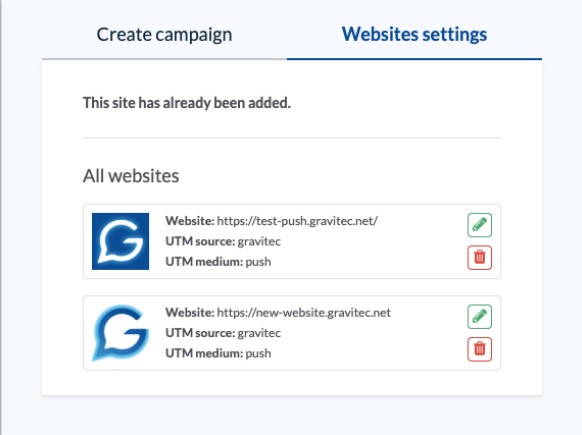Click the All websites heading
The image size is (582, 435).
131,176
